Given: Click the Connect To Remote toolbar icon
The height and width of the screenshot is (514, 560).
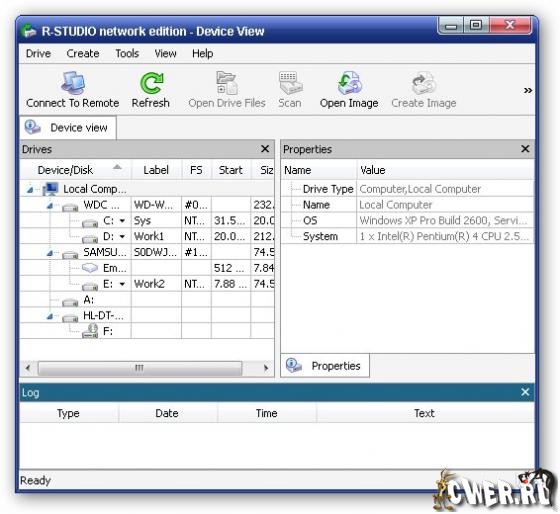Looking at the screenshot, I should (x=73, y=83).
